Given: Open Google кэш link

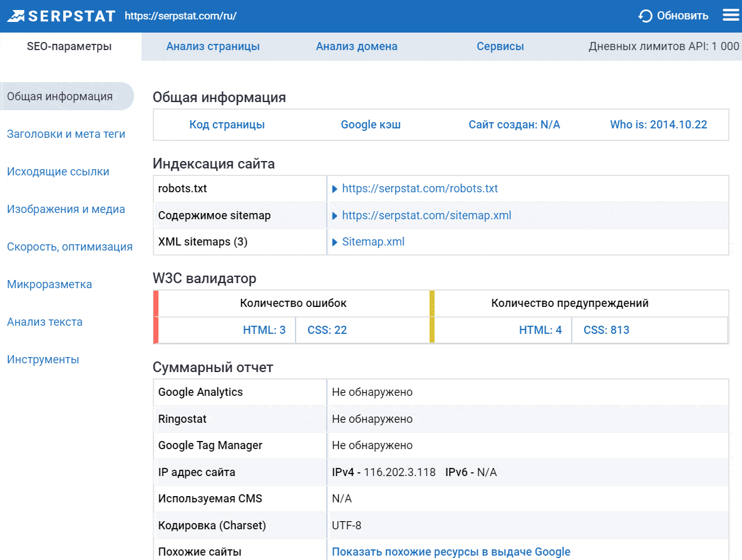Looking at the screenshot, I should [x=371, y=125].
